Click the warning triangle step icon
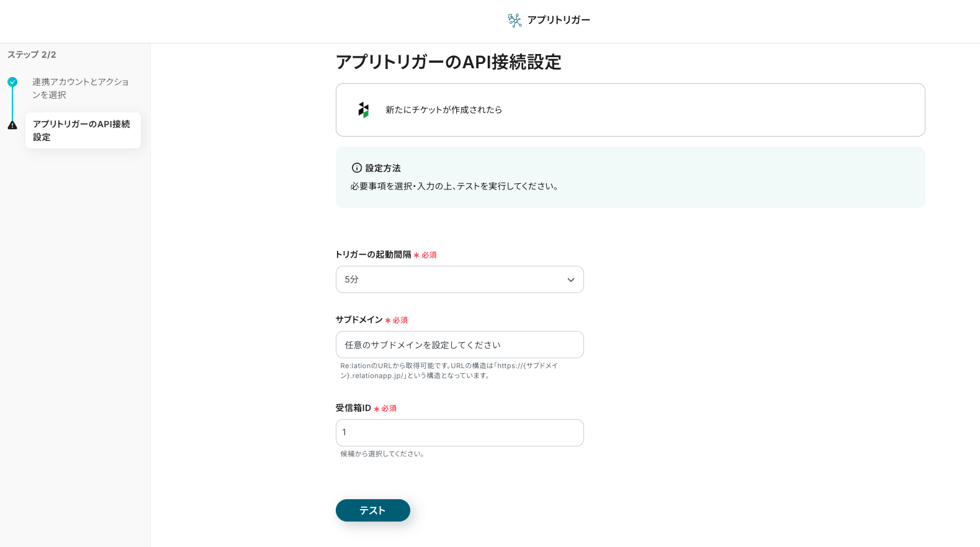The width and height of the screenshot is (980, 547). (12, 125)
